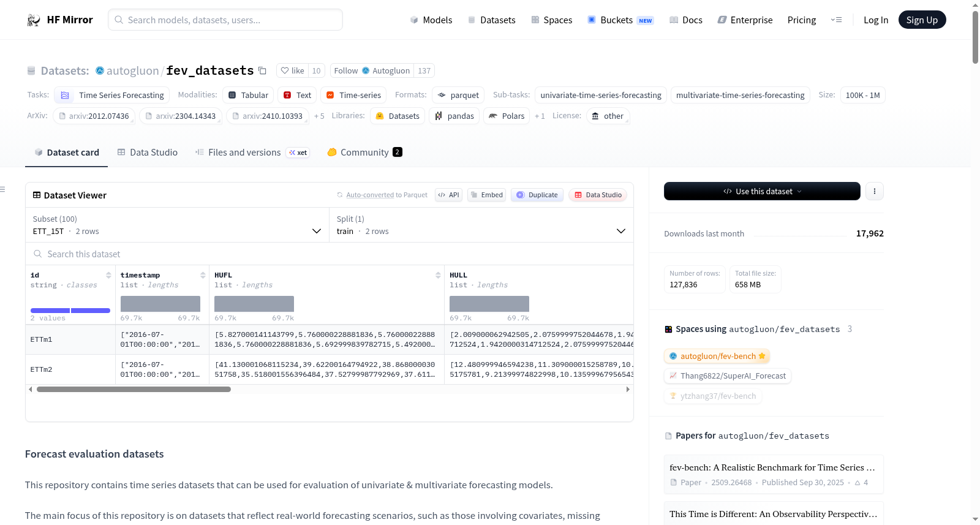The image size is (980, 525).
Task: Click the Auto-converted to Parquet link
Action: coord(370,195)
